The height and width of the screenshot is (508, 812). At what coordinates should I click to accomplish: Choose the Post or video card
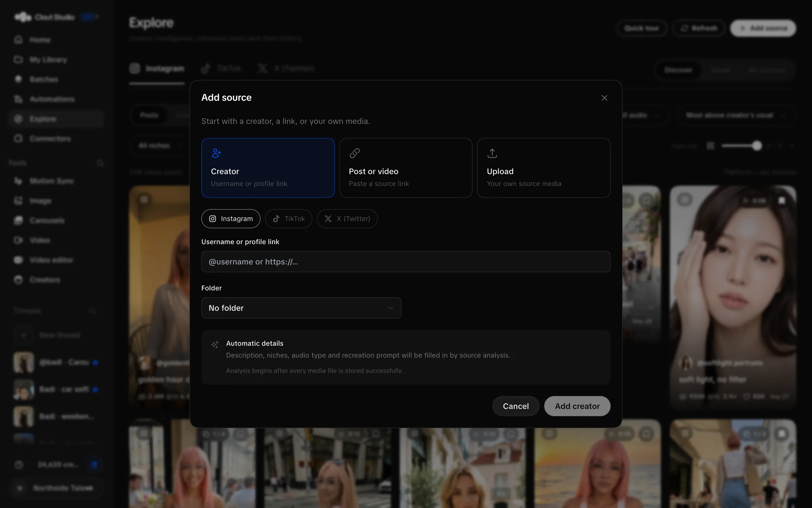[x=406, y=168]
